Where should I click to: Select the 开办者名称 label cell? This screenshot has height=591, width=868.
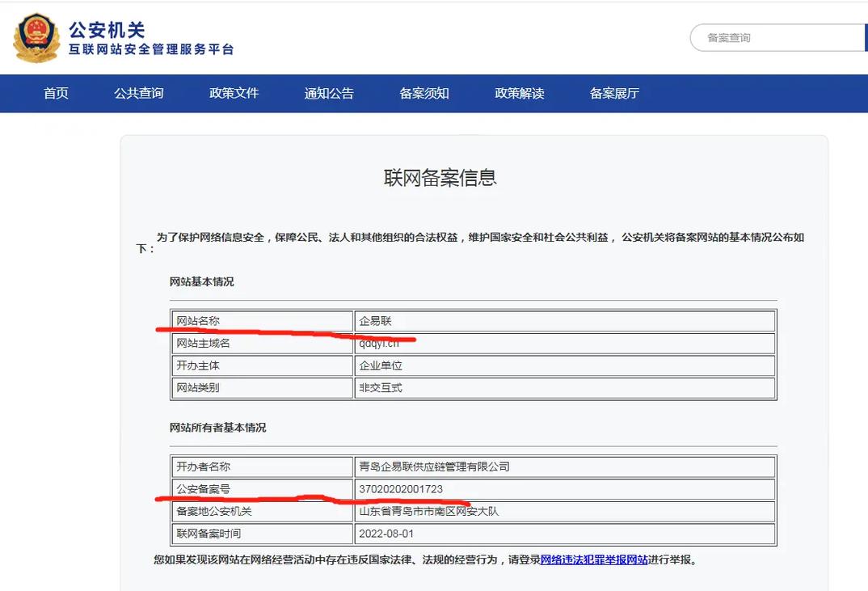pos(263,467)
